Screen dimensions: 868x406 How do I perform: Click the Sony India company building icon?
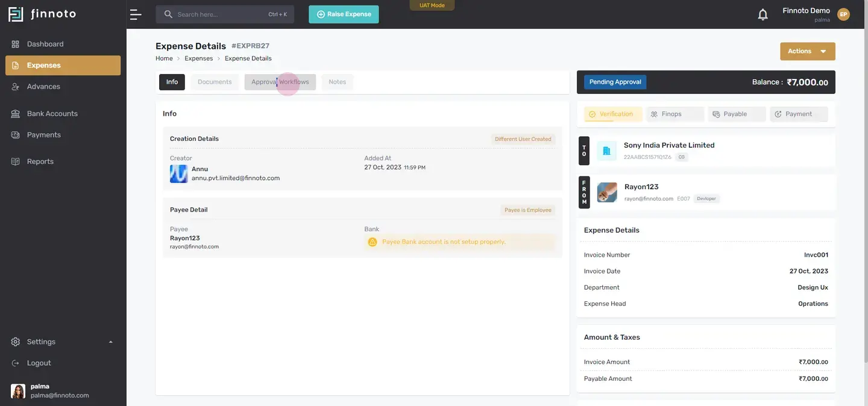(606, 151)
